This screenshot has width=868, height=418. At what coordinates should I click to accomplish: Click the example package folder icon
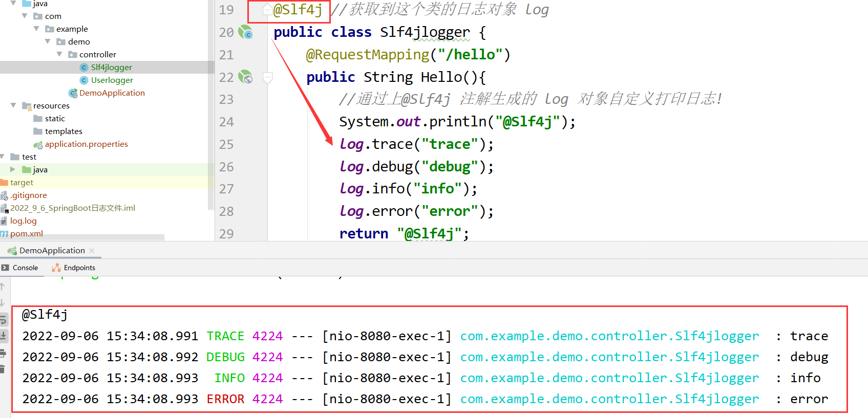[x=50, y=29]
